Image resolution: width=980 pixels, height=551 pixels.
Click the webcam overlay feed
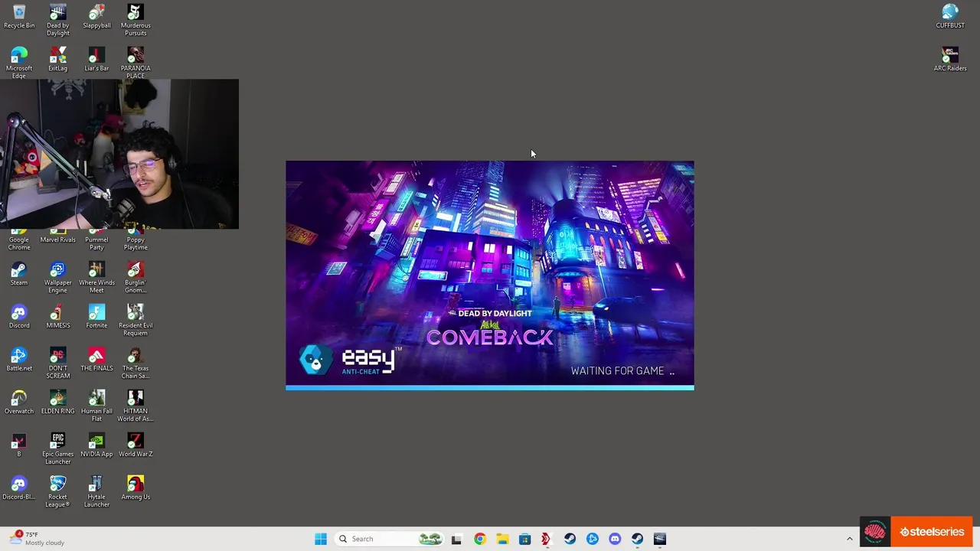point(119,154)
